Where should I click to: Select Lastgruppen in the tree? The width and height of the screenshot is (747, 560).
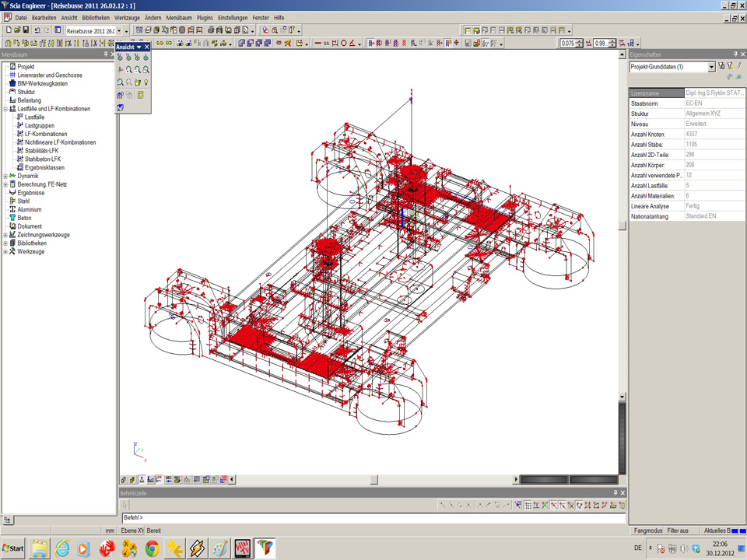(x=39, y=125)
